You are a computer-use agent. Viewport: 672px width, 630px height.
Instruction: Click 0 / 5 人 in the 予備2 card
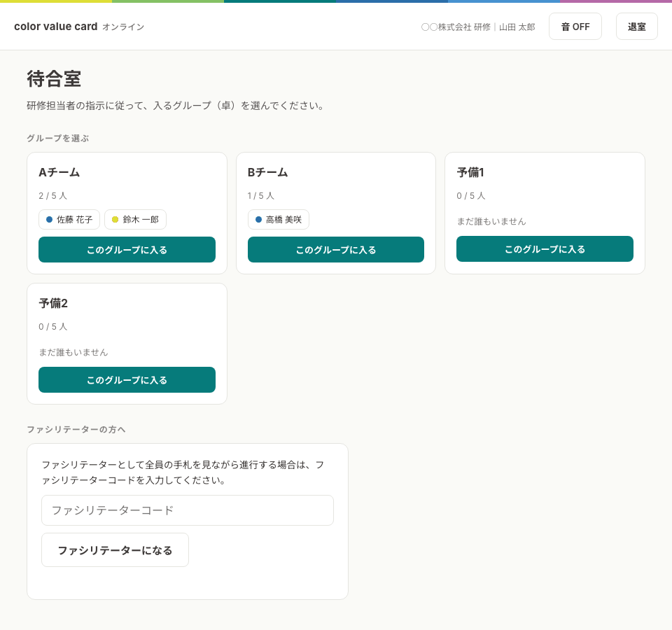(52, 327)
